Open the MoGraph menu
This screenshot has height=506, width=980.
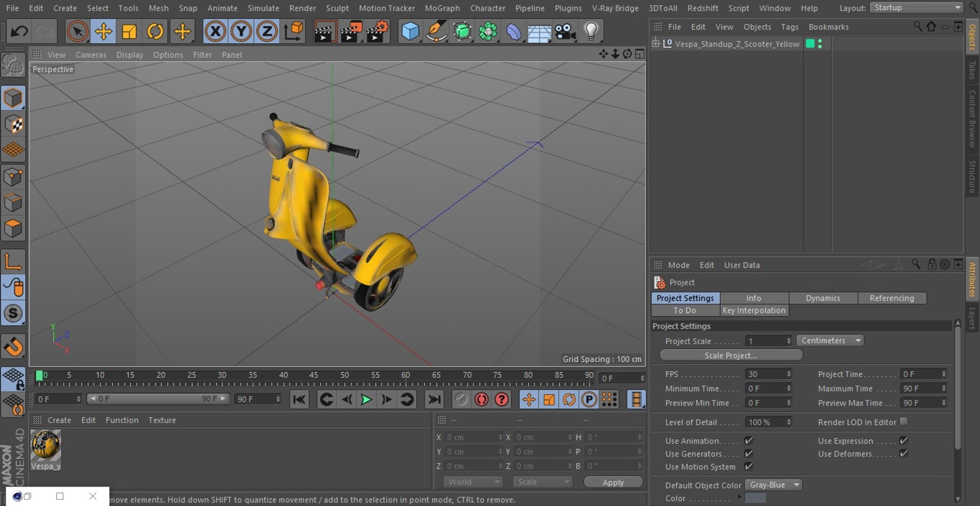point(442,8)
